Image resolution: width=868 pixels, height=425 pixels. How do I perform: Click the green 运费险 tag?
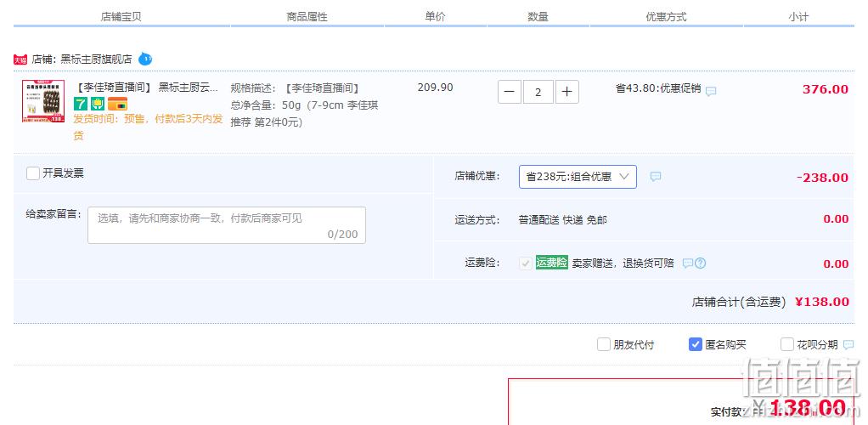coord(551,263)
